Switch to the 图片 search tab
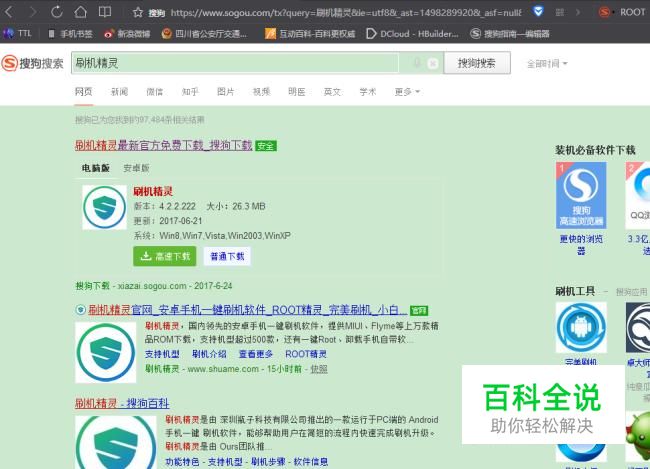Image resolution: width=650 pixels, height=469 pixels. point(226,92)
